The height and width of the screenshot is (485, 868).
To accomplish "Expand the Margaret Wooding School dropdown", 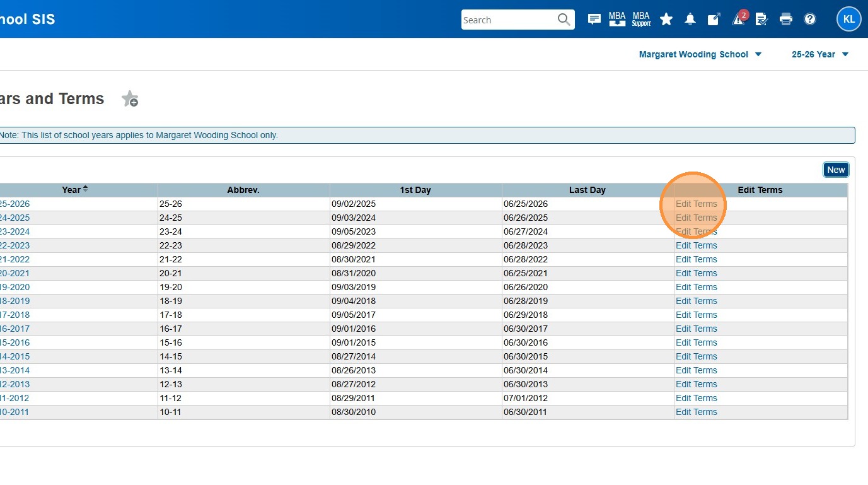I will point(700,54).
